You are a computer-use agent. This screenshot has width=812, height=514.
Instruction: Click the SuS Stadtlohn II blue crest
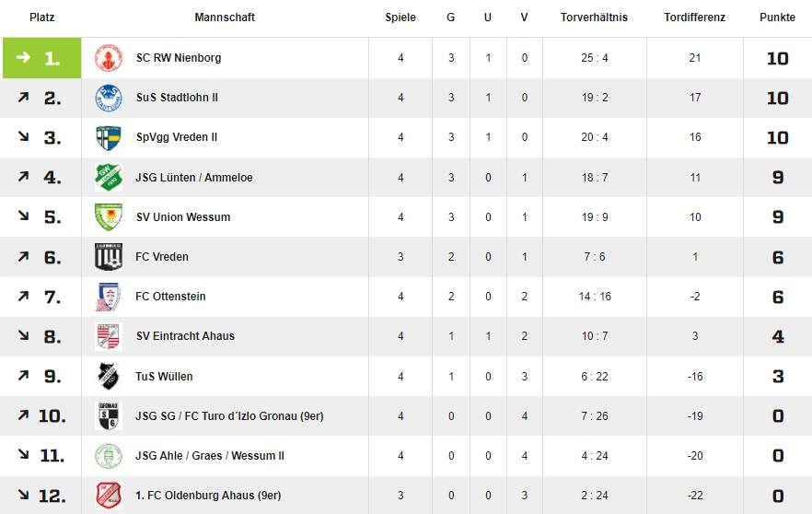click(x=109, y=98)
